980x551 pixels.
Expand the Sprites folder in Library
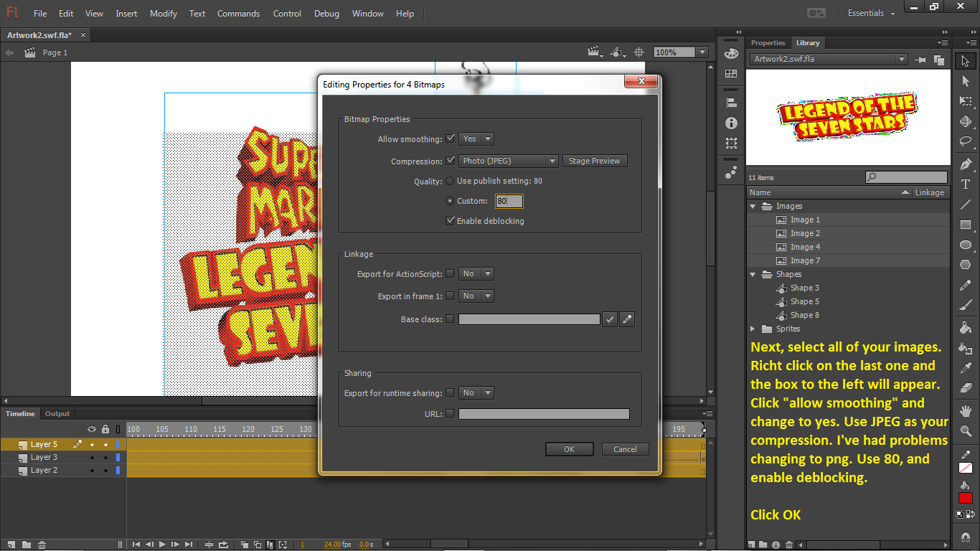(x=753, y=329)
